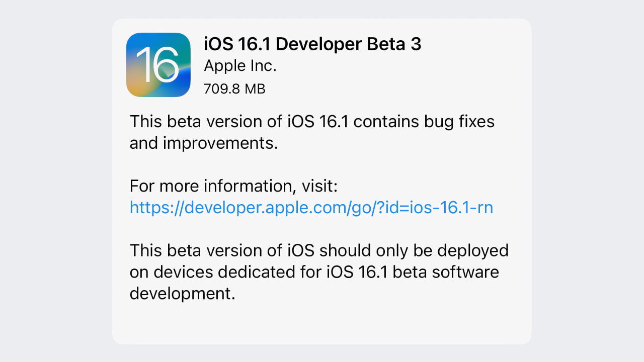Click the Apple Inc. publisher name
Viewport: 644px width, 362px height.
tap(240, 66)
